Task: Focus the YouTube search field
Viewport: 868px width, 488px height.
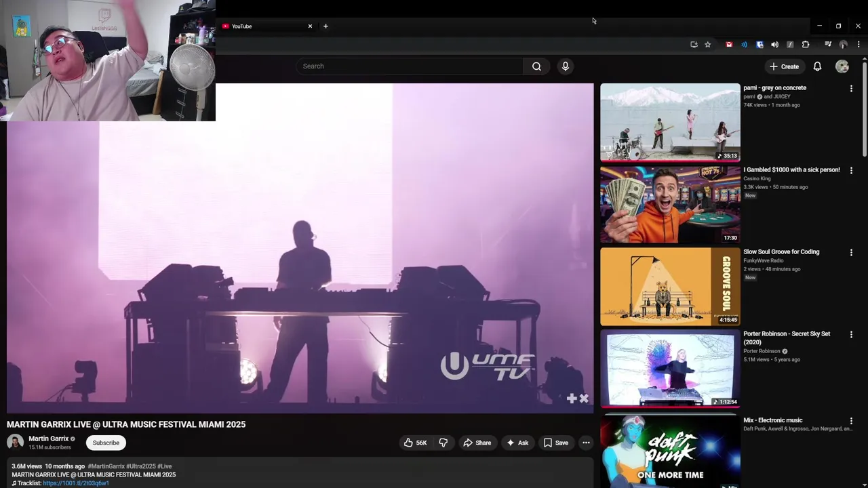Action: pyautogui.click(x=410, y=66)
